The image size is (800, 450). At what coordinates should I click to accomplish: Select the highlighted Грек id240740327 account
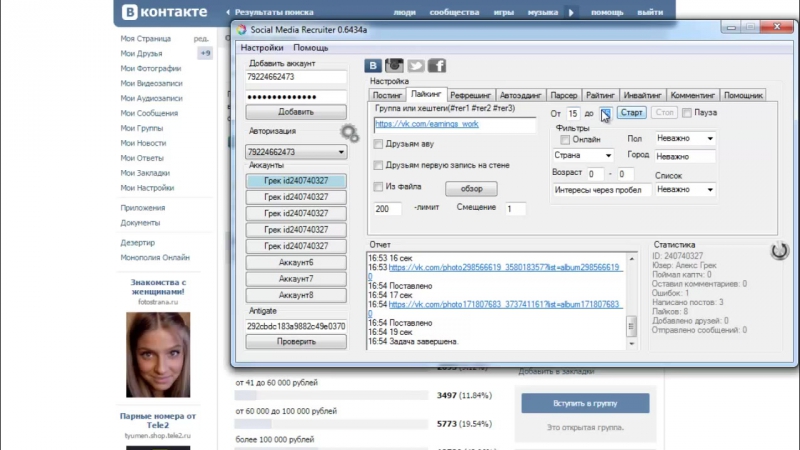tap(296, 181)
